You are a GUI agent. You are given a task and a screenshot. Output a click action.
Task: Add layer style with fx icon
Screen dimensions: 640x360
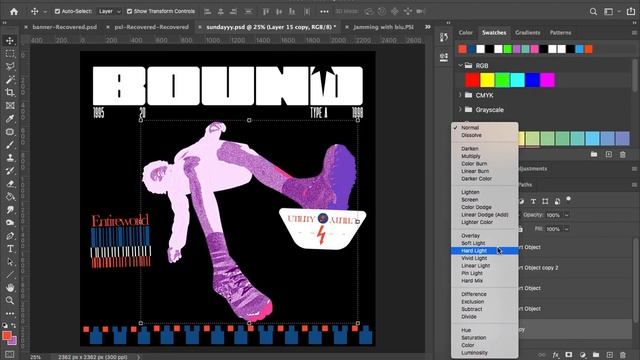pos(556,355)
